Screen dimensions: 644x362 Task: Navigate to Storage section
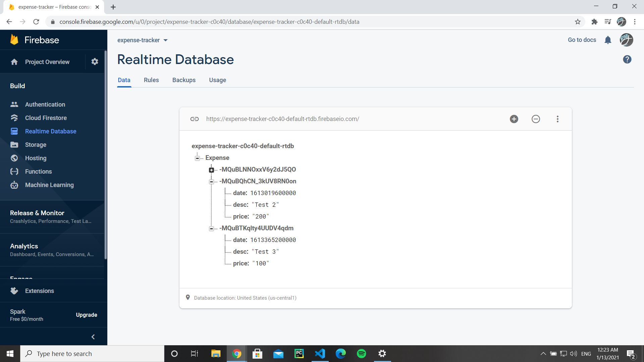36,144
